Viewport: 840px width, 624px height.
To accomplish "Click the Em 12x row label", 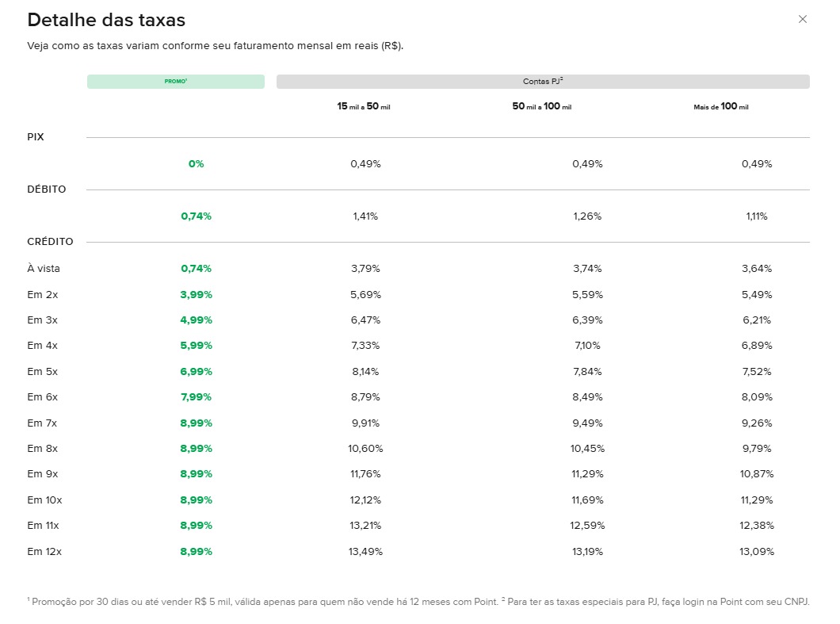I will pyautogui.click(x=44, y=552).
